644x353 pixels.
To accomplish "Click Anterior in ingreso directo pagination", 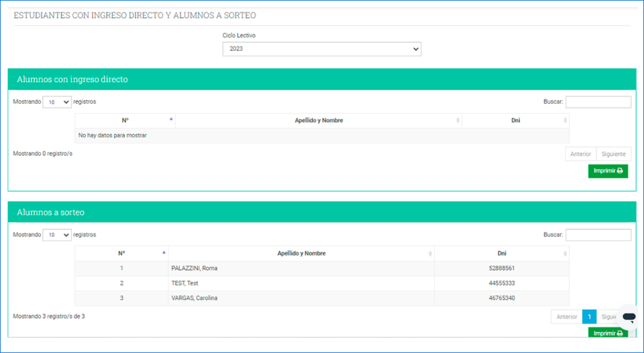I will [x=580, y=154].
